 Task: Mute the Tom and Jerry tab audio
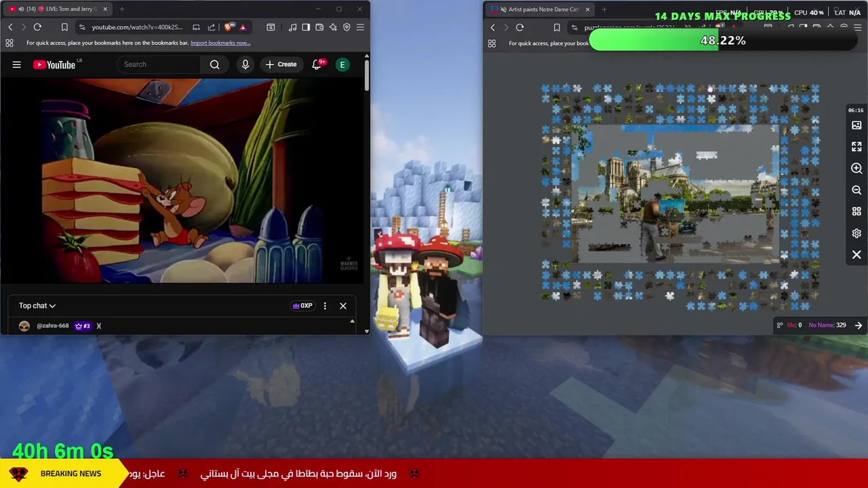[21, 9]
